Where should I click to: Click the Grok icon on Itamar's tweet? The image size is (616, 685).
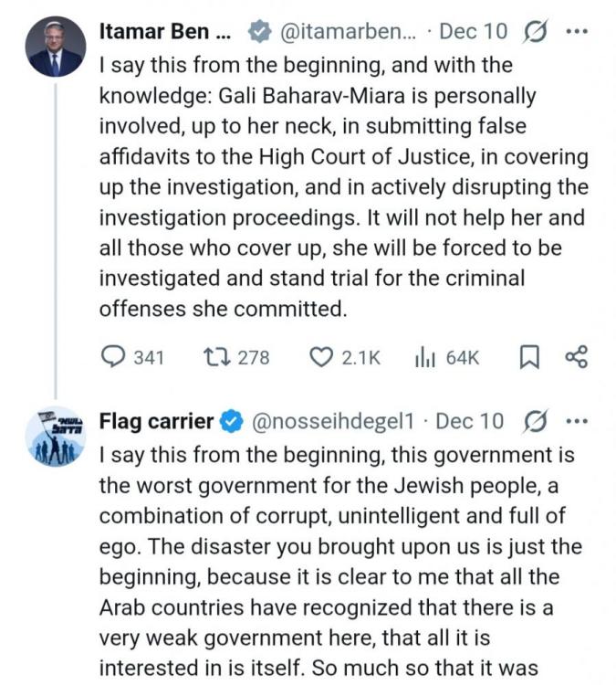pos(535,31)
